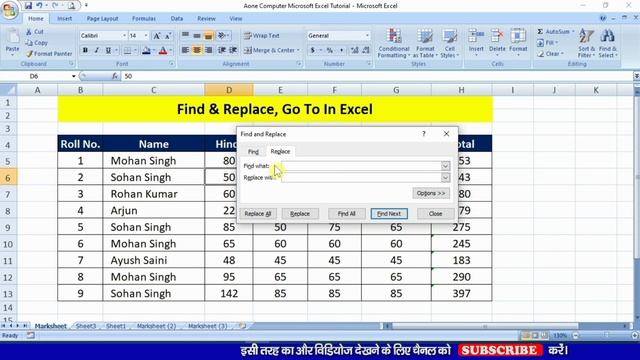640x360 pixels.
Task: Toggle Bottom Align vertical alignment
Action: 209,36
